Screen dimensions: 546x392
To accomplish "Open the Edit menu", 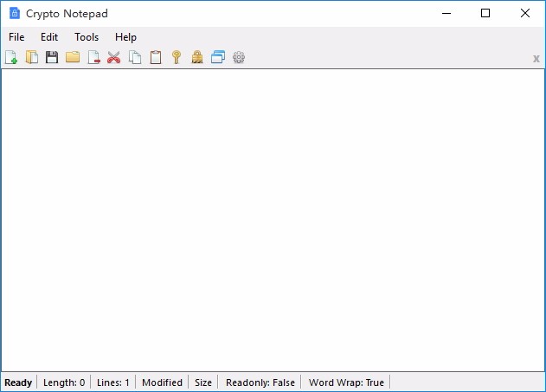I will coord(49,37).
